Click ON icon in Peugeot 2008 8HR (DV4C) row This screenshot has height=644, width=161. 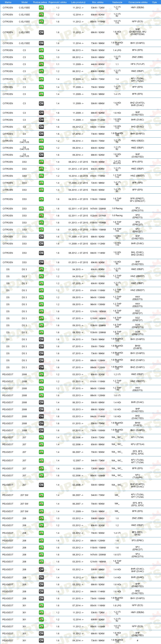coord(41,402)
